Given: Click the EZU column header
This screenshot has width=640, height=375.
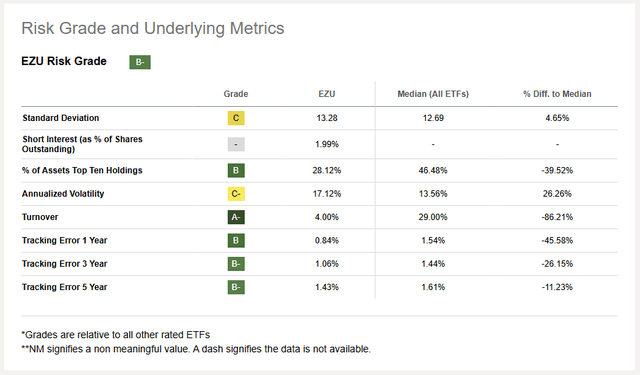Looking at the screenshot, I should 327,94.
